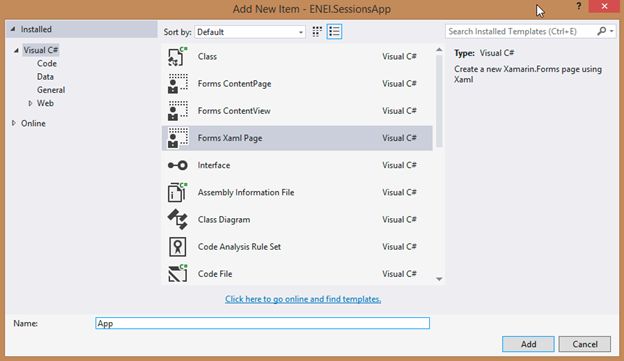Switch to medium icons list view
The image size is (624, 361).
coord(334,31)
